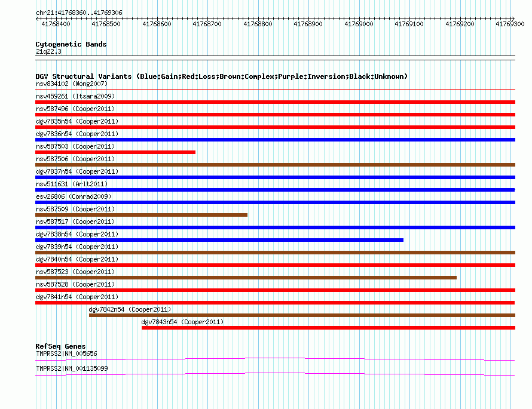
Task: Click the Cytogenetic Bands track title
Action: pyautogui.click(x=71, y=44)
